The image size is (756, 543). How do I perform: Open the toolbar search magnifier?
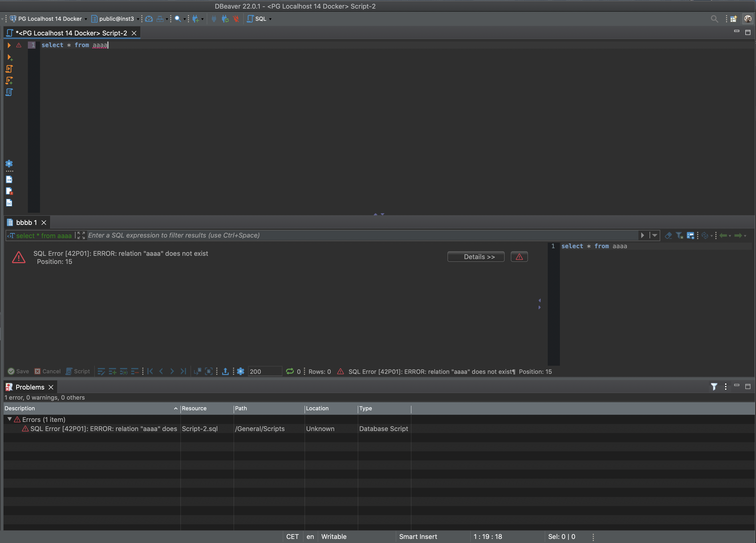[x=178, y=19]
